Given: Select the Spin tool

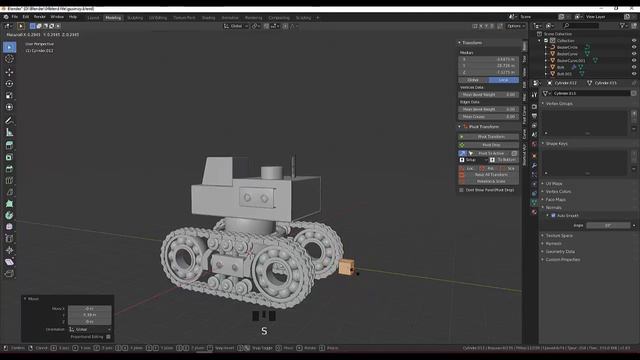Looking at the screenshot, I should 9,215.
